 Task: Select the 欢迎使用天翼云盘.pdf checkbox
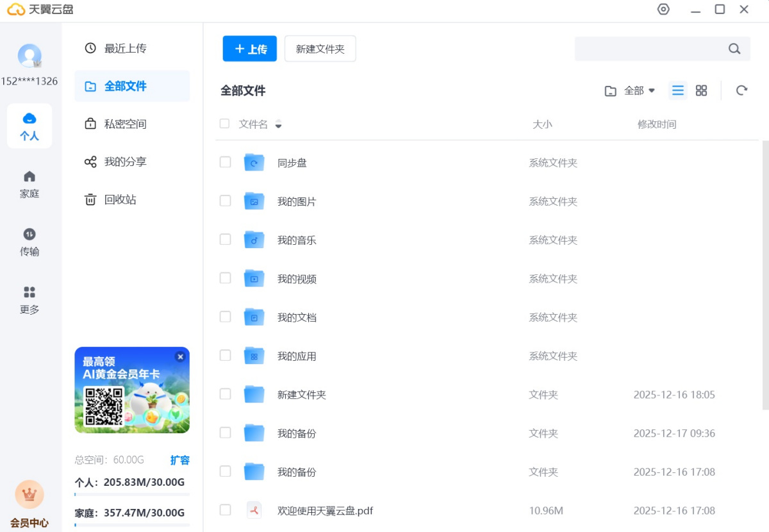pyautogui.click(x=225, y=510)
